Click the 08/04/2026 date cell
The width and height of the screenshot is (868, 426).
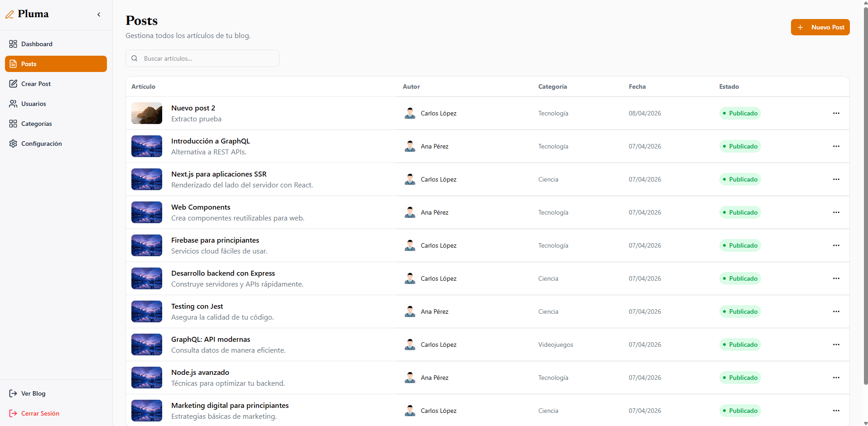645,113
